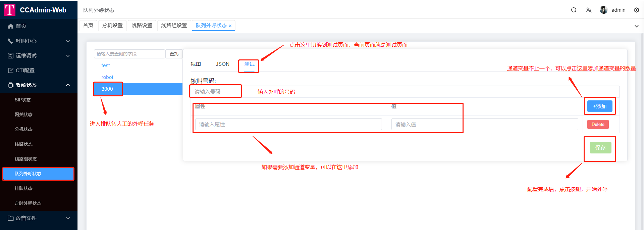Click the search magnifier icon in header
The height and width of the screenshot is (230, 644).
(574, 10)
